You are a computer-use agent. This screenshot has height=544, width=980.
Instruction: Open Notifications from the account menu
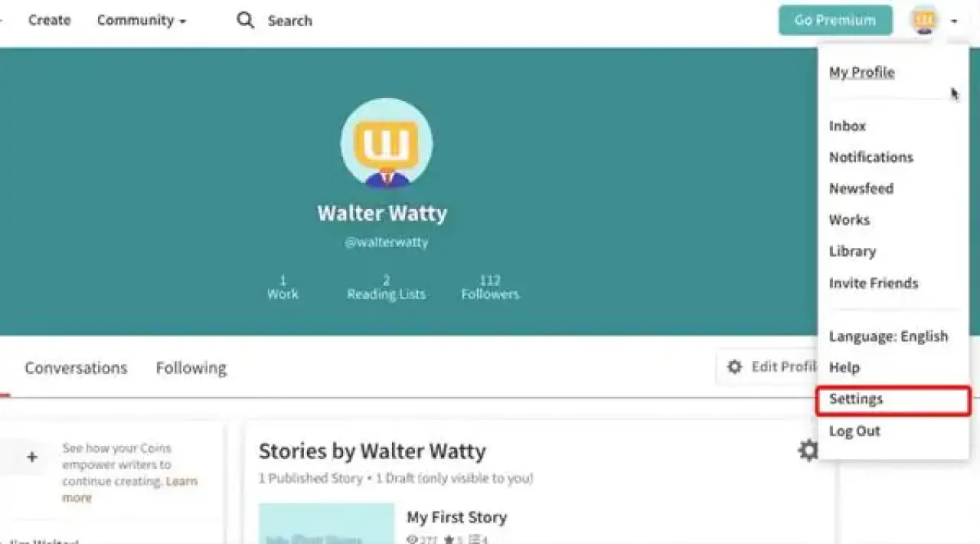[871, 157]
